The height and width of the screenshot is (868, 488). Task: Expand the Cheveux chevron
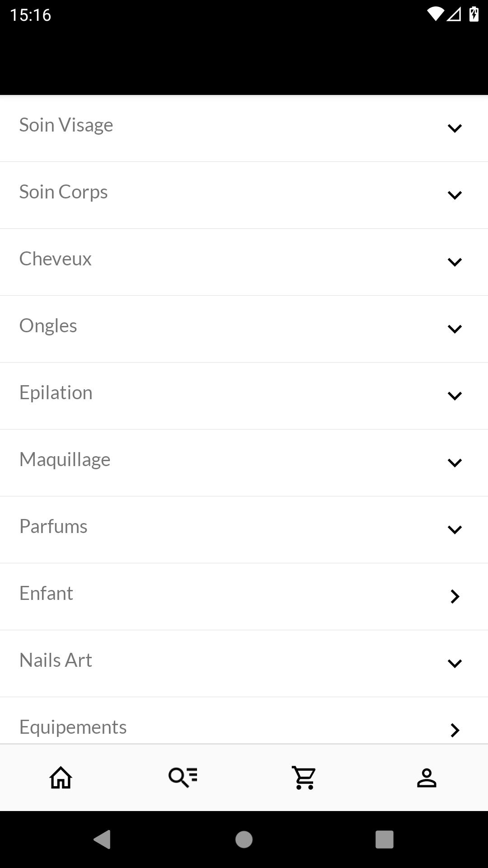pos(455,262)
